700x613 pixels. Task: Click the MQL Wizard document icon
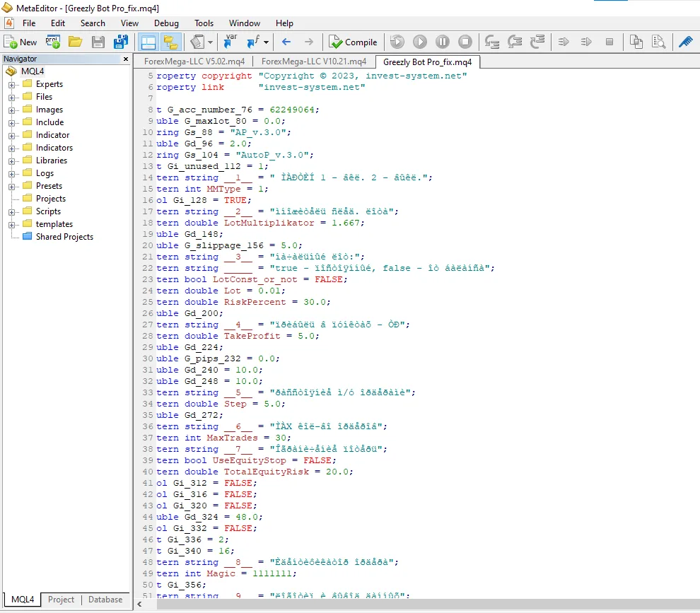click(197, 42)
